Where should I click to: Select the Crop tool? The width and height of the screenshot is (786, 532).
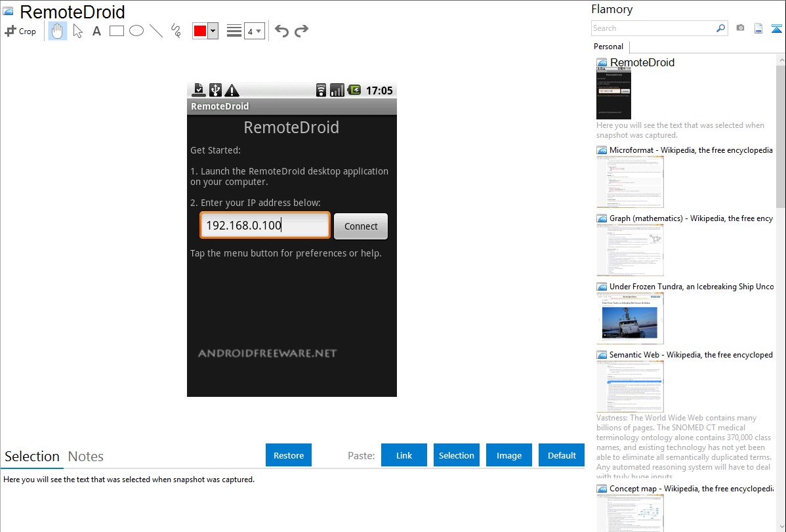(20, 31)
